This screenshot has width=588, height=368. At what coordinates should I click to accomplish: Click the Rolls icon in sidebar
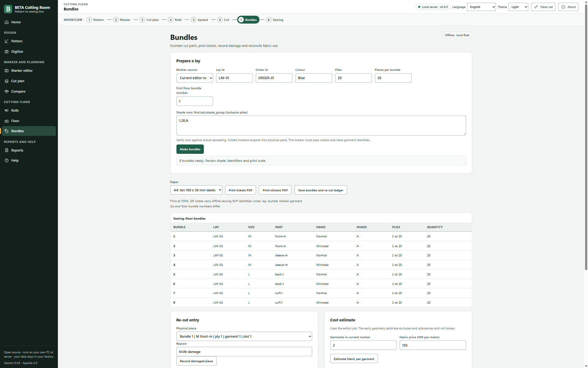[x=6, y=110]
